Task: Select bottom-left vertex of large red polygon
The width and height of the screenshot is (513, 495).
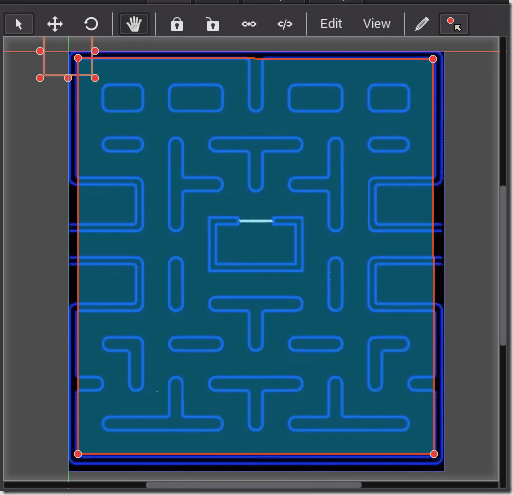Action: (x=78, y=454)
